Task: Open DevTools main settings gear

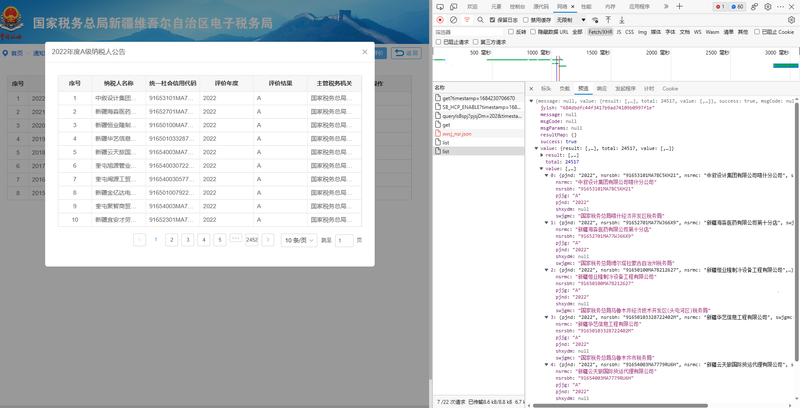Action: (x=768, y=7)
